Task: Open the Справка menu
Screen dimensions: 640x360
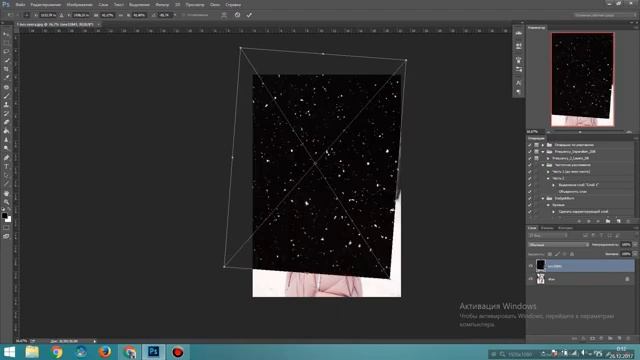Action: [x=233, y=5]
